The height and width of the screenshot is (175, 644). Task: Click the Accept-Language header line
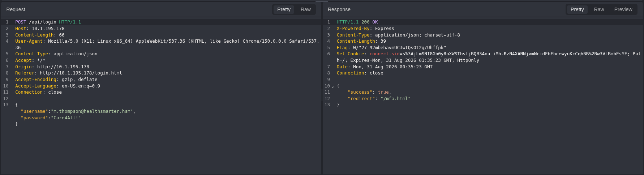point(57,86)
